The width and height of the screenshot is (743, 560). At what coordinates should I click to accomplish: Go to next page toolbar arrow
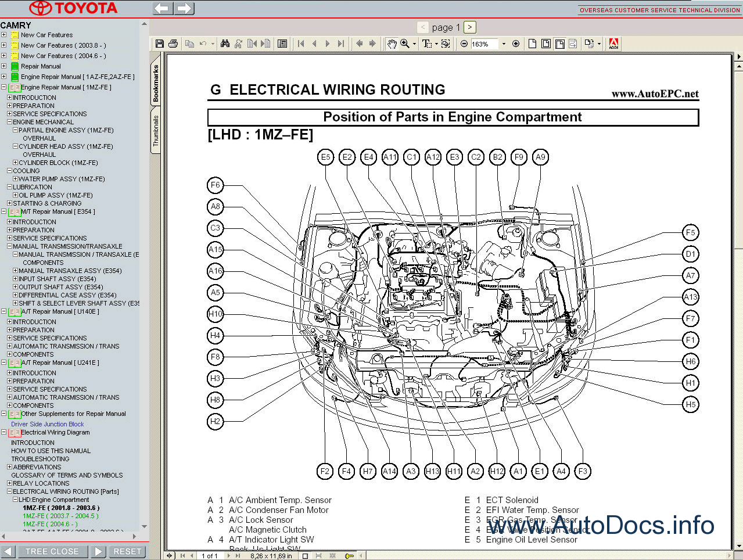tap(328, 44)
